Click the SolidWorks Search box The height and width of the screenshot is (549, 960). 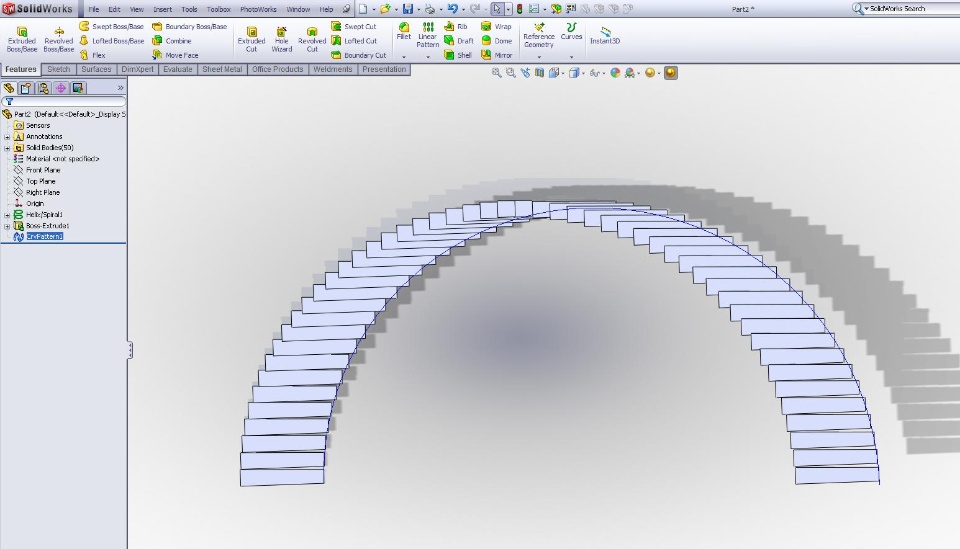(906, 9)
